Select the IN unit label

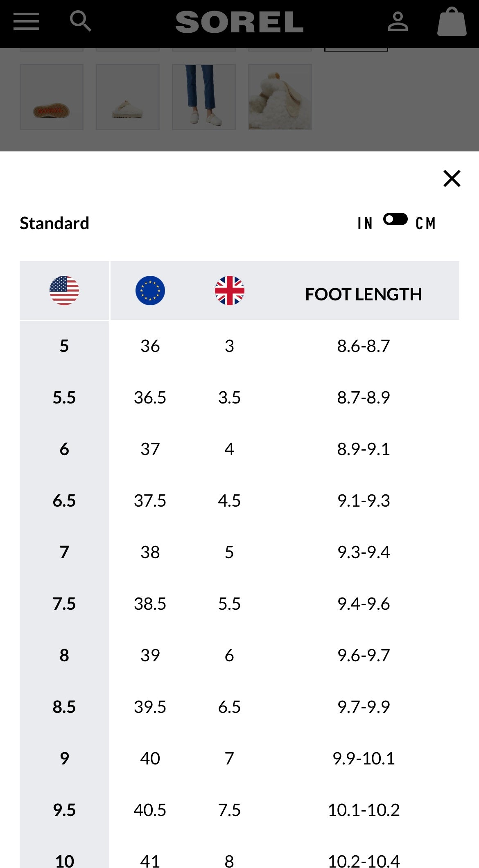click(365, 223)
